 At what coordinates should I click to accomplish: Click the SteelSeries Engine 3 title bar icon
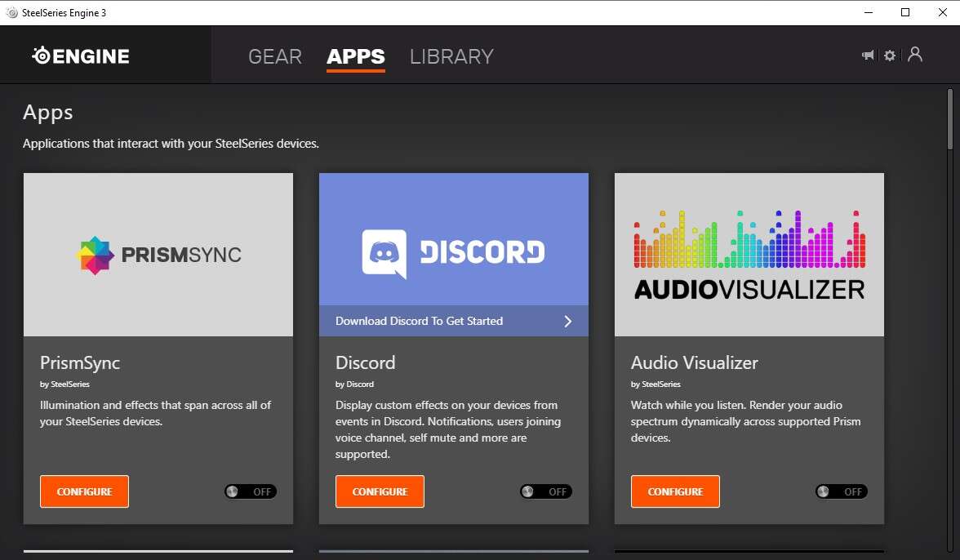(11, 12)
